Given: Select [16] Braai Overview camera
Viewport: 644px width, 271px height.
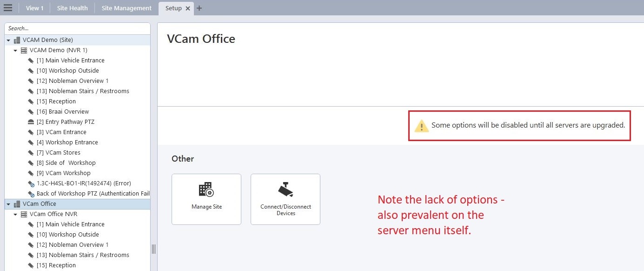Looking at the screenshot, I should (63, 112).
